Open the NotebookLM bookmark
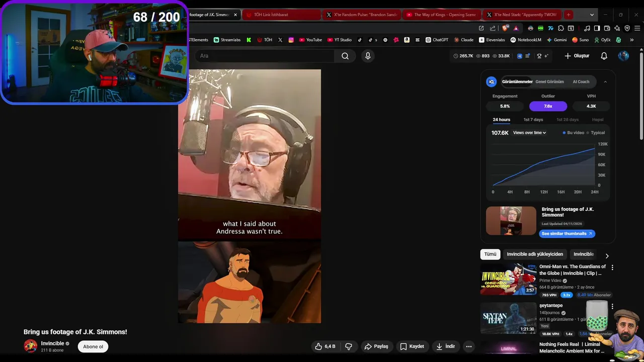The width and height of the screenshot is (644, 362). tap(526, 40)
